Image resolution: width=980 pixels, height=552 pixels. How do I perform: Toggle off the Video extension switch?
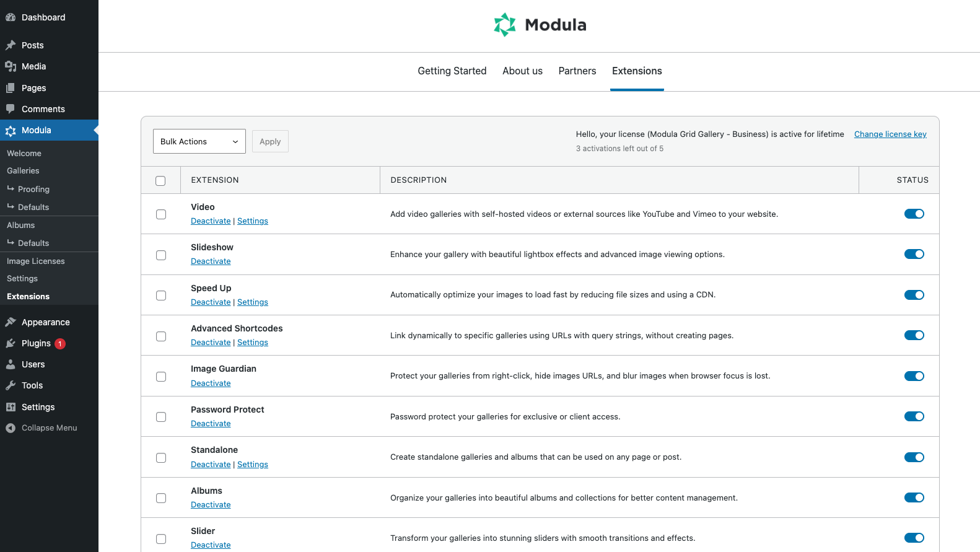point(914,214)
